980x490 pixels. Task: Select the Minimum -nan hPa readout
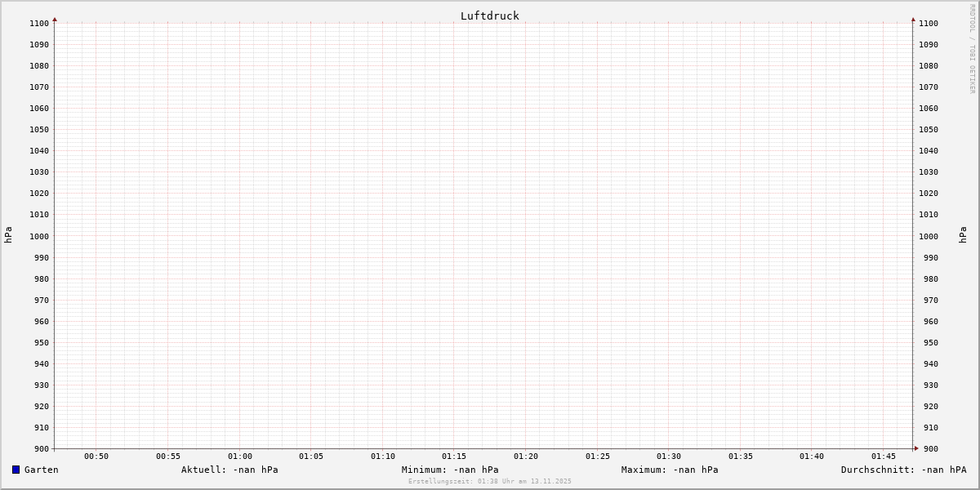point(450,470)
